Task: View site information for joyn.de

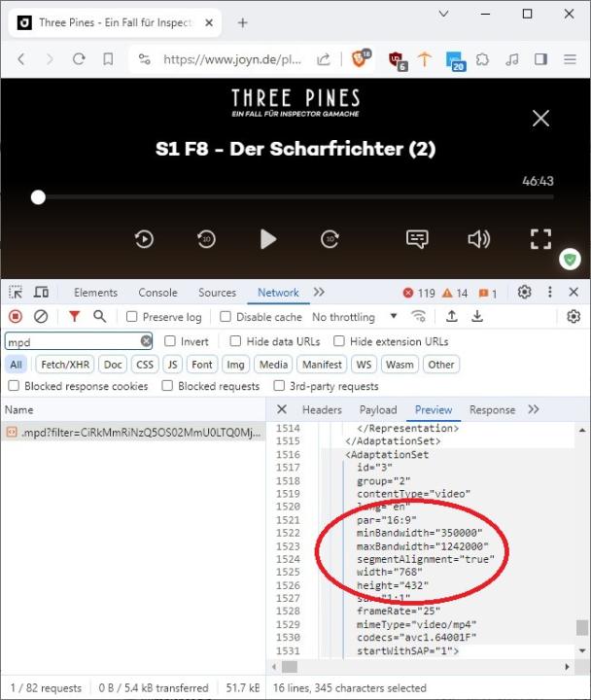Action: [144, 59]
